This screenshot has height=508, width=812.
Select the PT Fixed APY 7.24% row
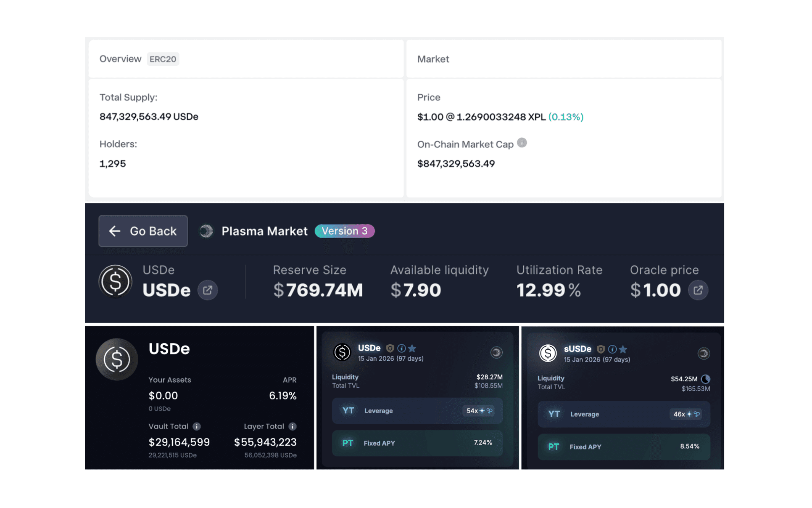pos(417,443)
